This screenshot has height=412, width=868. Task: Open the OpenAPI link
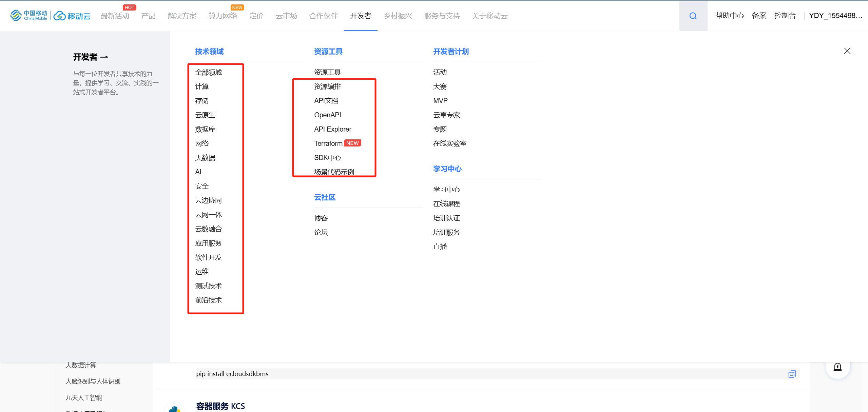(x=327, y=115)
